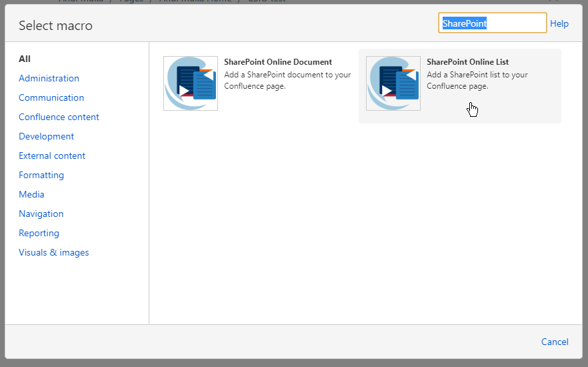The height and width of the screenshot is (367, 588).
Task: Select the SharePoint Online Document title
Action: click(x=278, y=62)
